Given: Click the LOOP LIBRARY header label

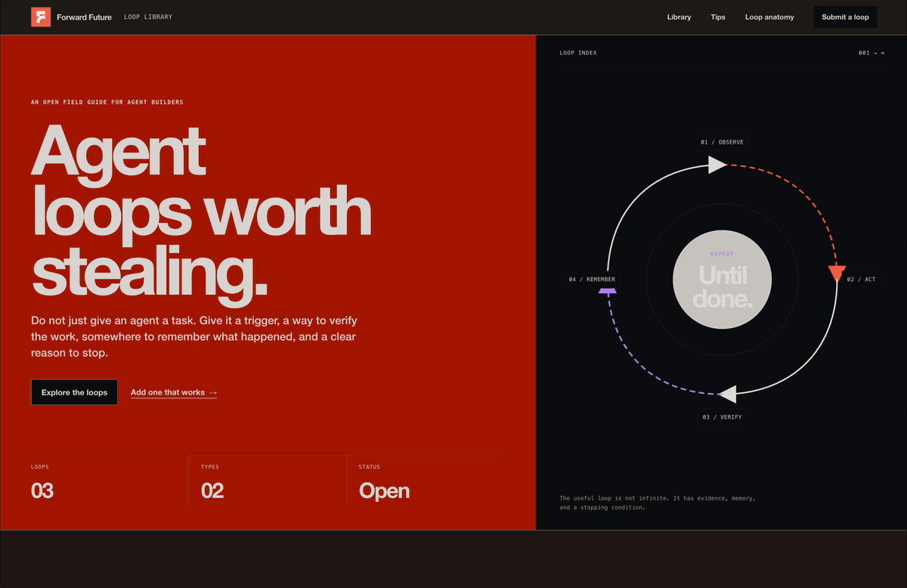Looking at the screenshot, I should tap(148, 17).
